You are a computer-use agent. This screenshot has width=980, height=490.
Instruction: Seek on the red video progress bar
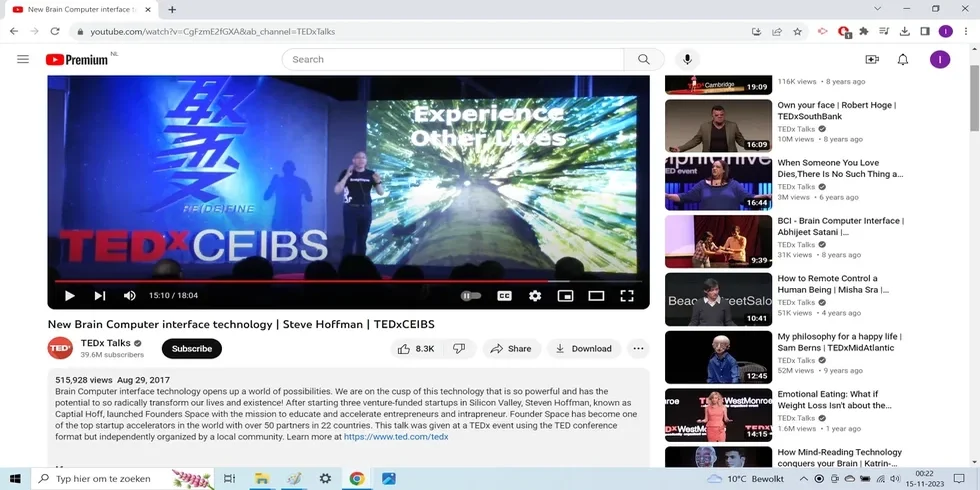pos(348,281)
